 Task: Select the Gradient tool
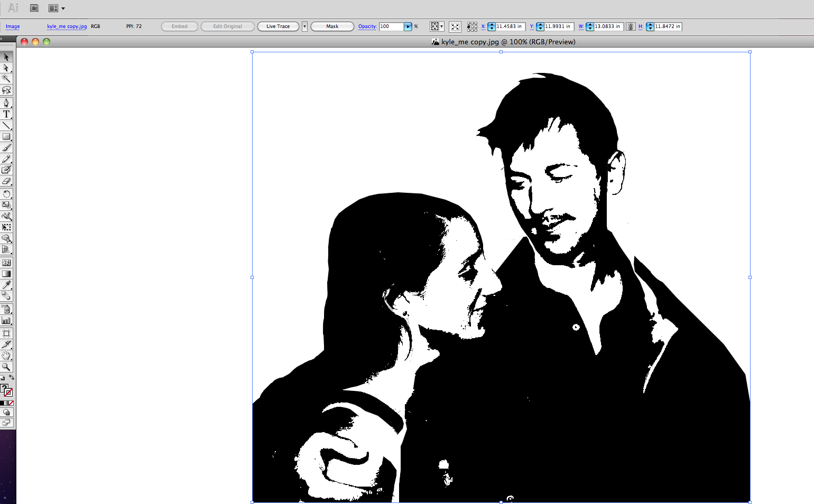pyautogui.click(x=6, y=274)
